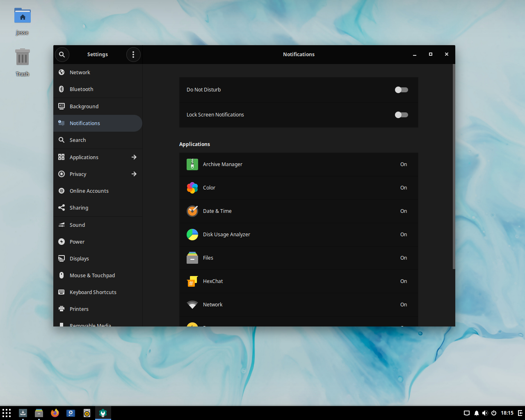Screen dimensions: 525x420
Task: Launch the file manager from the taskbar
Action: 39,413
